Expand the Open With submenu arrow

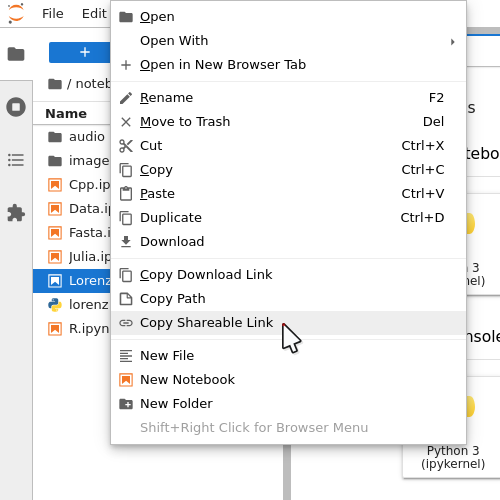click(x=452, y=42)
